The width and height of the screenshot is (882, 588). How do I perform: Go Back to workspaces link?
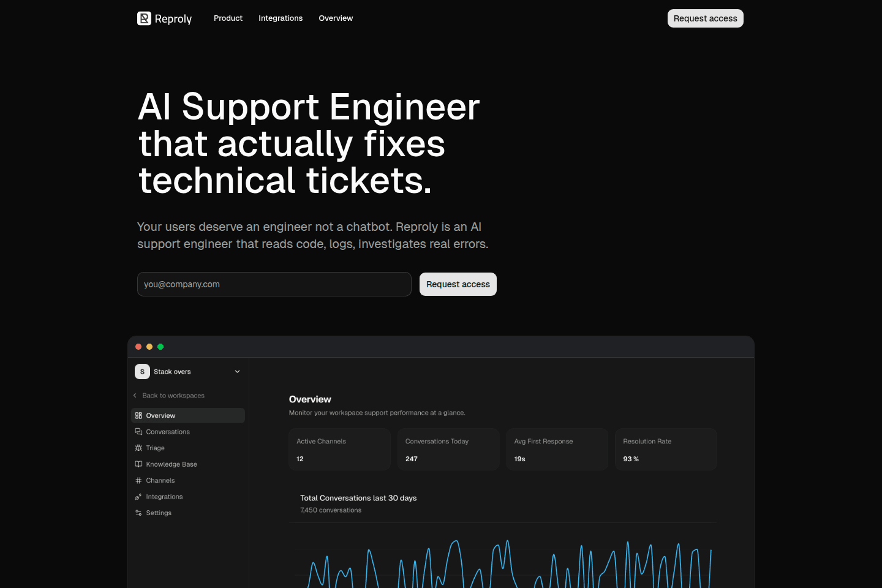(x=173, y=396)
